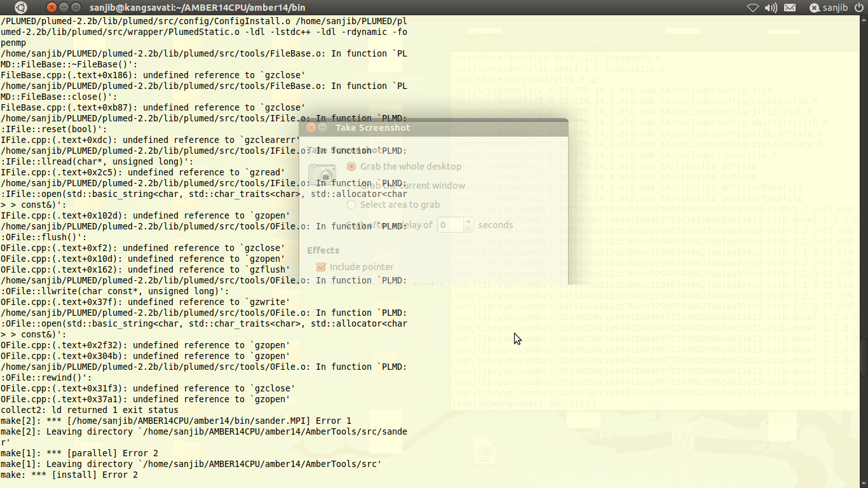
Task: Increase the delay seconds spinner value
Action: [x=469, y=221]
